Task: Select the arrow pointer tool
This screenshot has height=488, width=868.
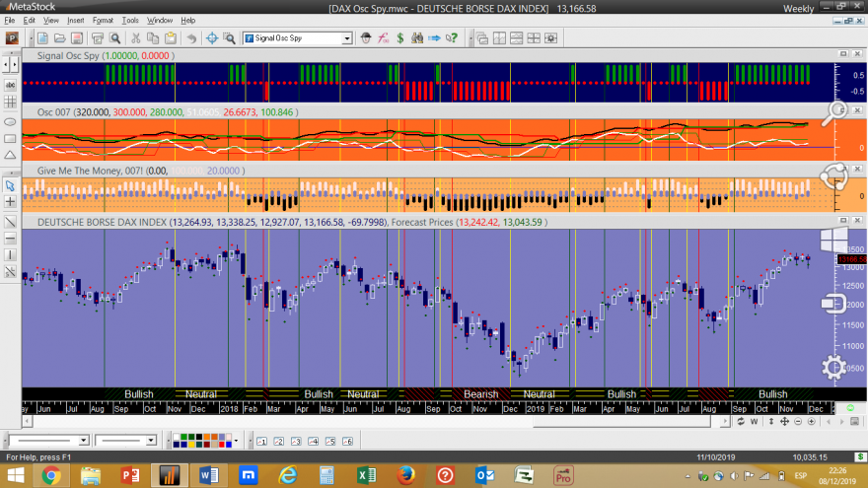Action: coord(10,186)
